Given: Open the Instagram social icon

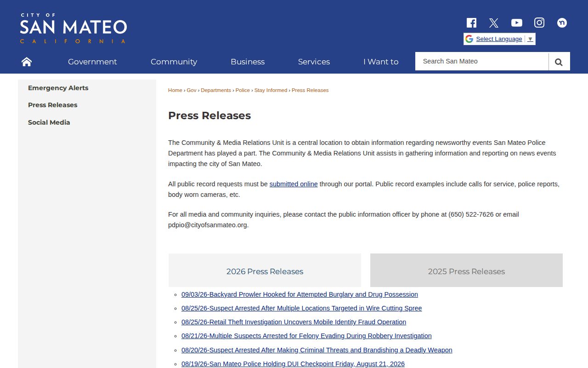Looking at the screenshot, I should 539,23.
